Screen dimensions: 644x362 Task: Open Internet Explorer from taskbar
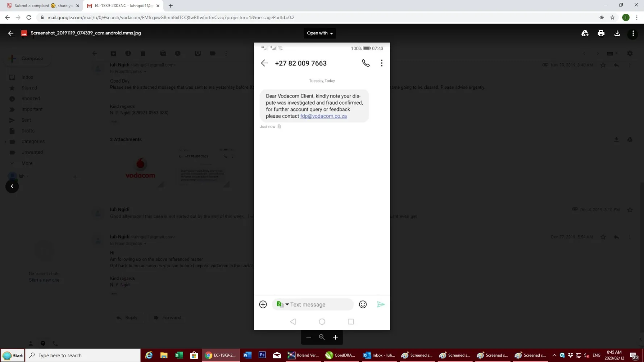(x=149, y=355)
